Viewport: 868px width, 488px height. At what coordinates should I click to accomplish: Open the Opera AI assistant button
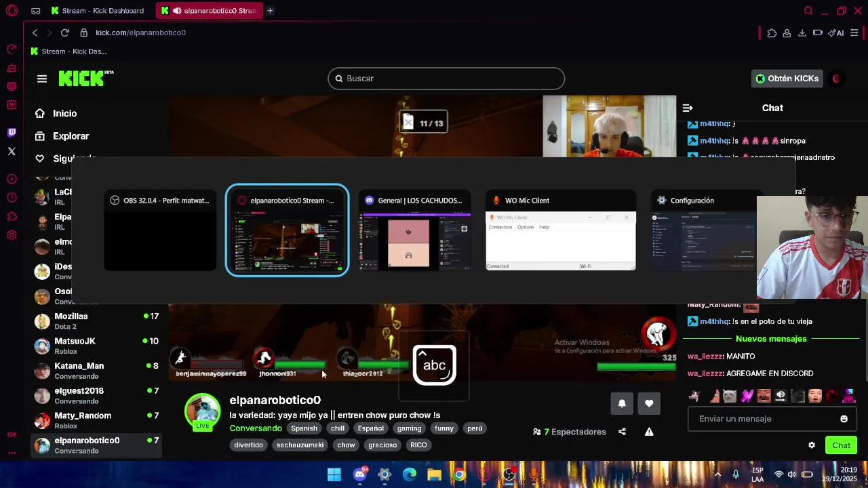(x=836, y=33)
